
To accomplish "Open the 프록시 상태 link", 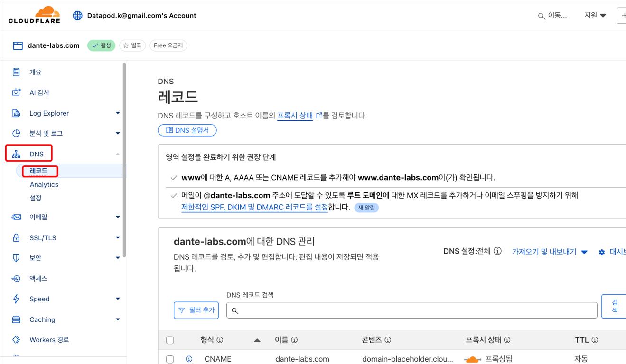I will click(x=295, y=115).
